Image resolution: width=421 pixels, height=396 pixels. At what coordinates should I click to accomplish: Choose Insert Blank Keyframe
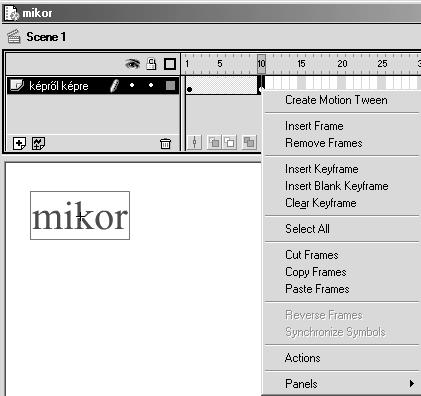337,186
